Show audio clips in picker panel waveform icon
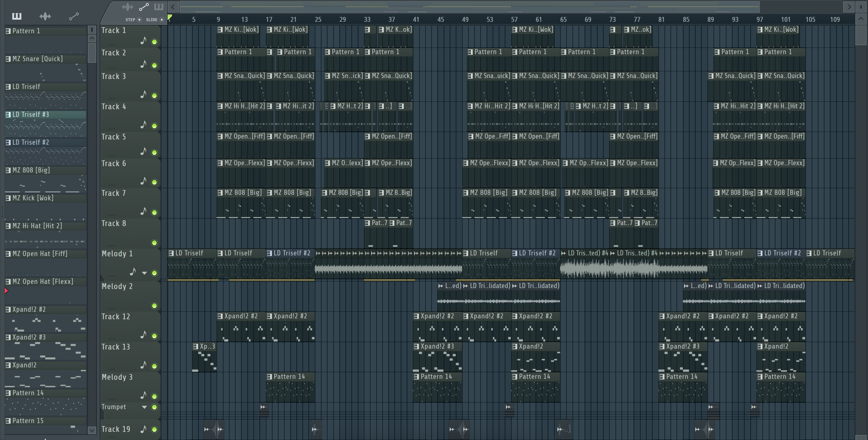 45,16
